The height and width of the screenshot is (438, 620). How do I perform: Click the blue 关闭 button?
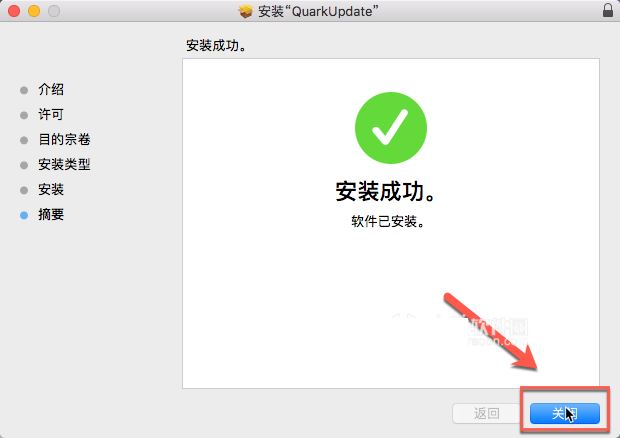(564, 413)
